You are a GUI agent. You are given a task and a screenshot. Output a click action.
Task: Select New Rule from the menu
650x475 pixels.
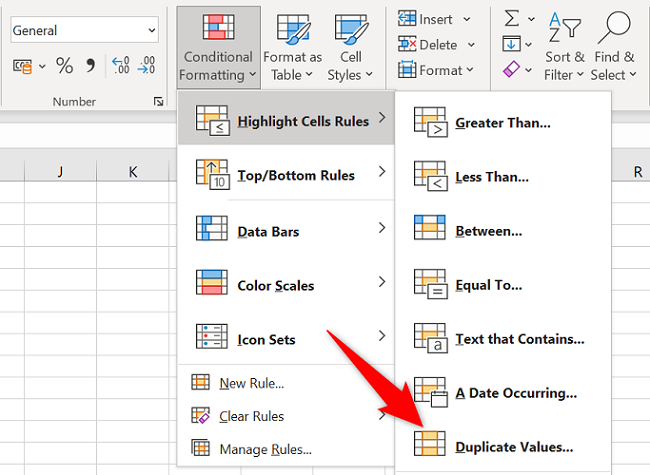click(286, 383)
